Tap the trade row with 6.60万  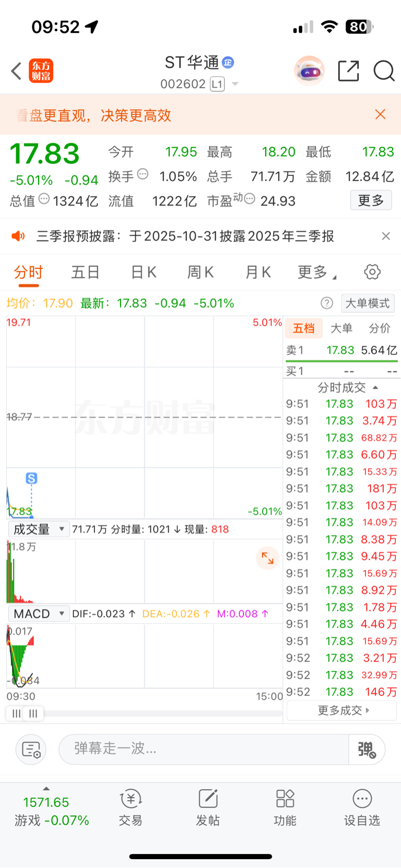tap(341, 455)
